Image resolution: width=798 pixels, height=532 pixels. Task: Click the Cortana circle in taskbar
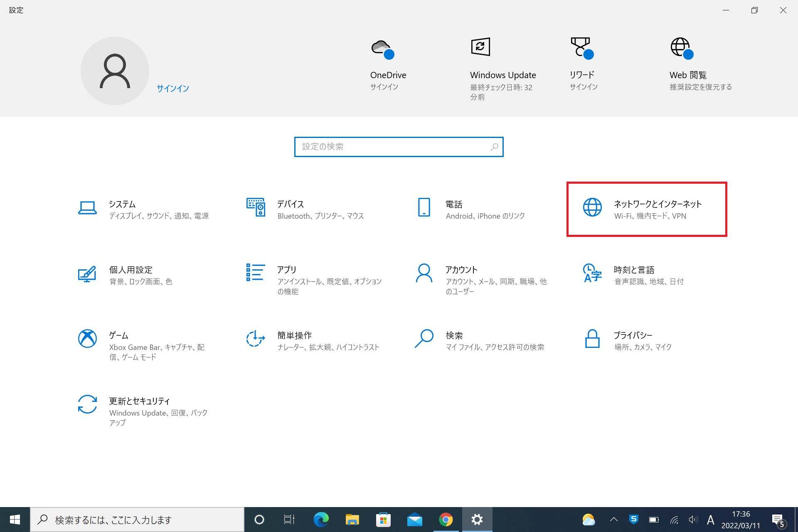coord(259,520)
